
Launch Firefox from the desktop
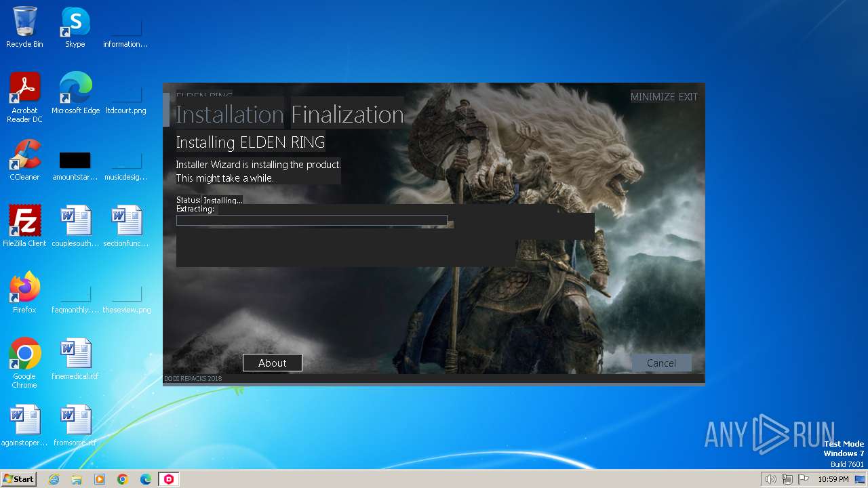click(24, 292)
